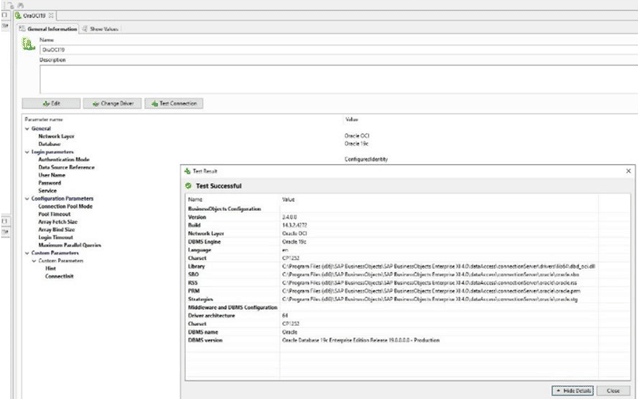Click the icon on the OraOCI19 tab

pyautogui.click(x=18, y=15)
